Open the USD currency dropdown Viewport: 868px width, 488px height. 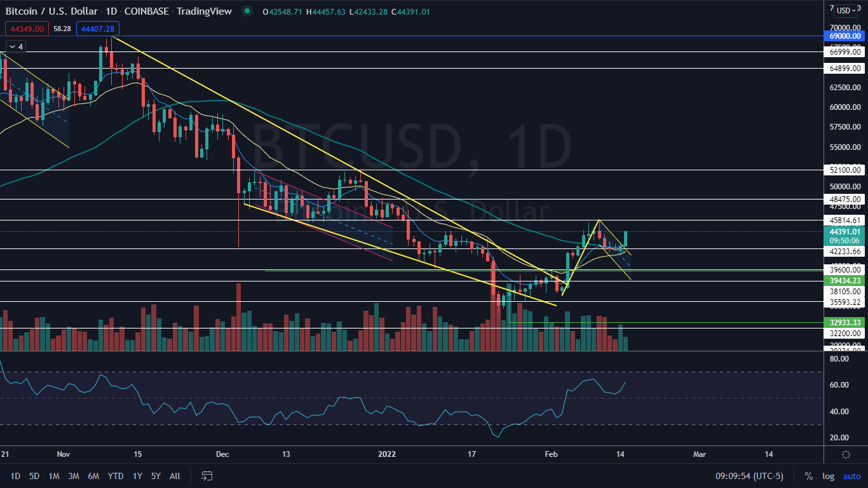(x=846, y=11)
